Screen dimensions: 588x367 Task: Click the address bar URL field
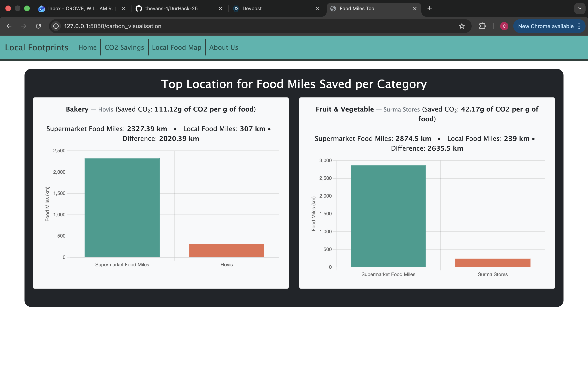[243, 26]
